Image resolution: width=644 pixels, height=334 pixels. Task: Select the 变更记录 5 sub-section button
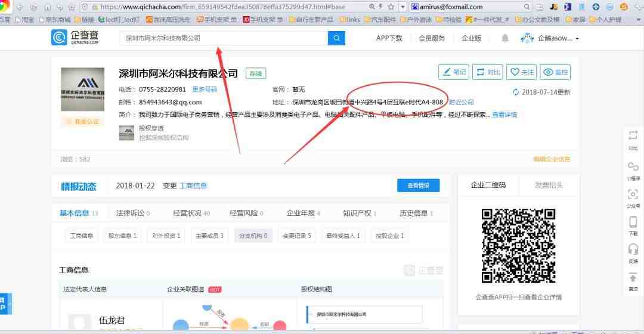click(297, 236)
